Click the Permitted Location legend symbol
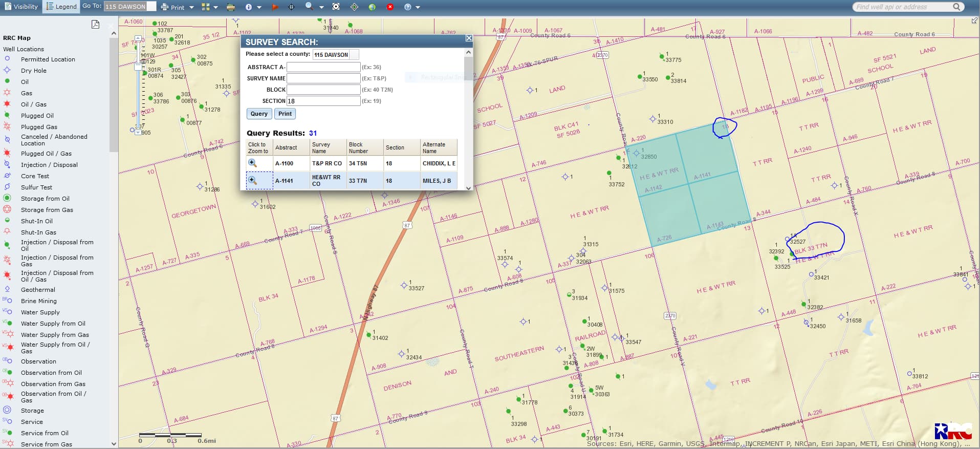The width and height of the screenshot is (980, 449). pyautogui.click(x=7, y=59)
